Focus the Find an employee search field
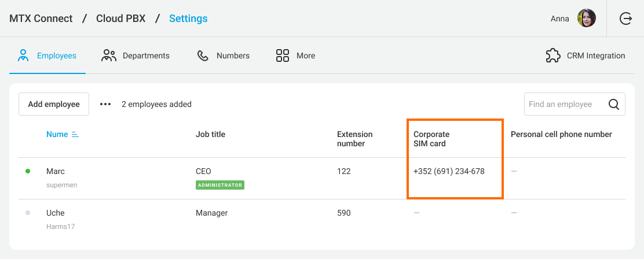 click(x=565, y=104)
